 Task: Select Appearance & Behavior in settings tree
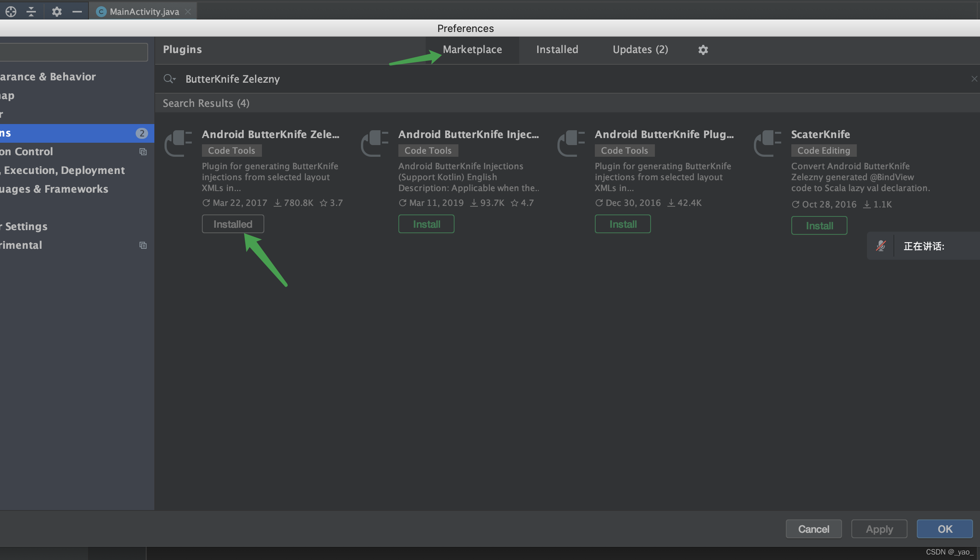point(77,77)
